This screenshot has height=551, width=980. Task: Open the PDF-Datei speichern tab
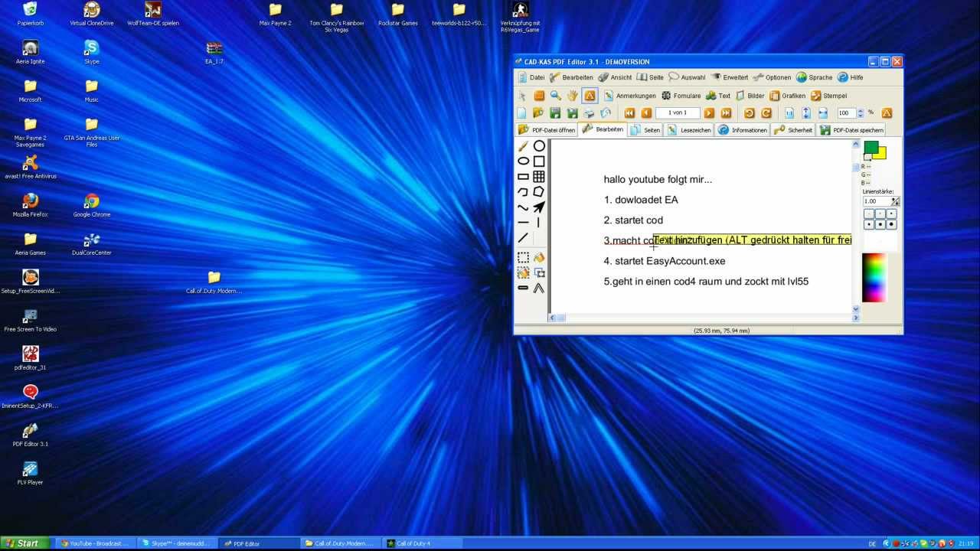(852, 130)
